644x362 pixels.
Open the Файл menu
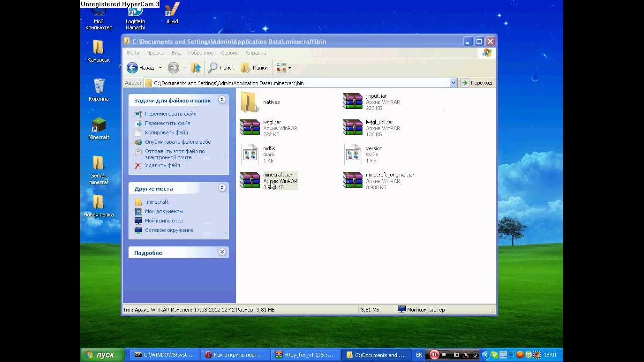click(x=133, y=53)
